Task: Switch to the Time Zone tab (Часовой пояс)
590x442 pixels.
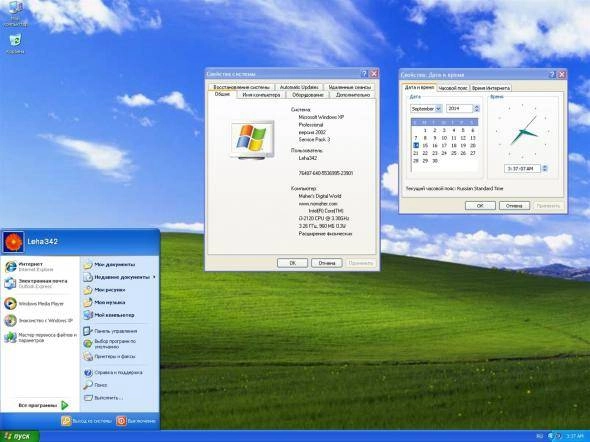Action: click(453, 88)
